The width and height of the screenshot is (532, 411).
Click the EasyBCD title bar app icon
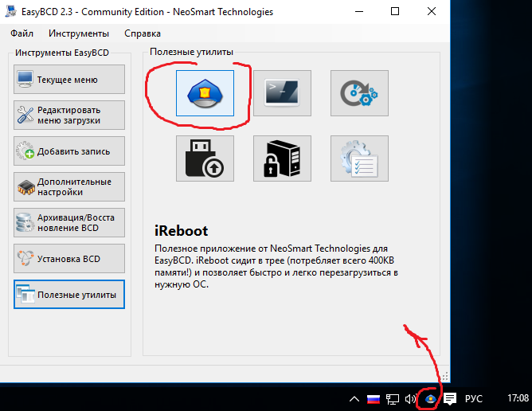pos(10,11)
